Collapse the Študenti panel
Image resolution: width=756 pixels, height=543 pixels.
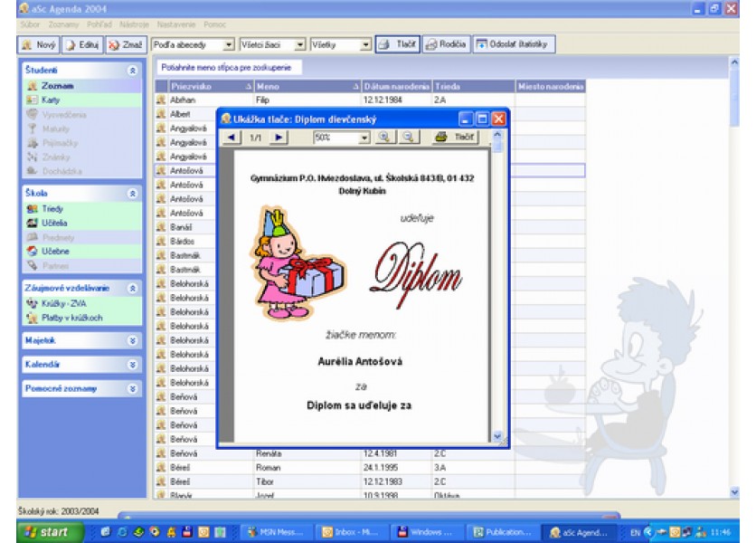click(x=133, y=69)
